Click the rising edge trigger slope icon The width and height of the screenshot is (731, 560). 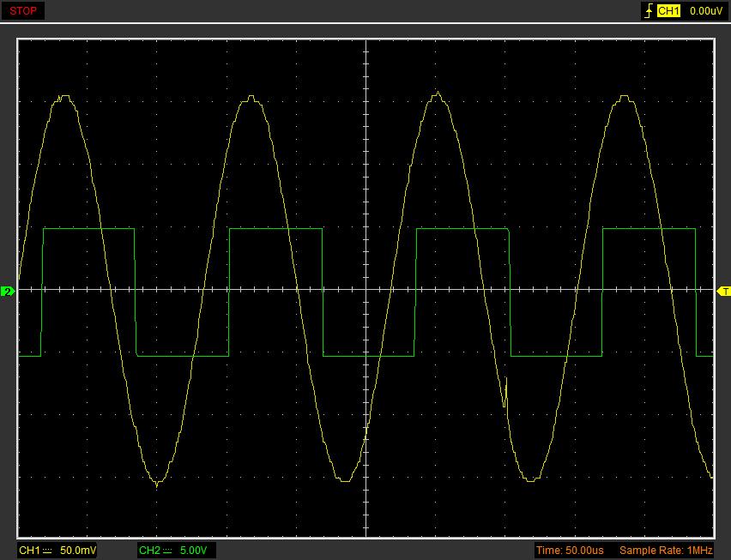(648, 11)
